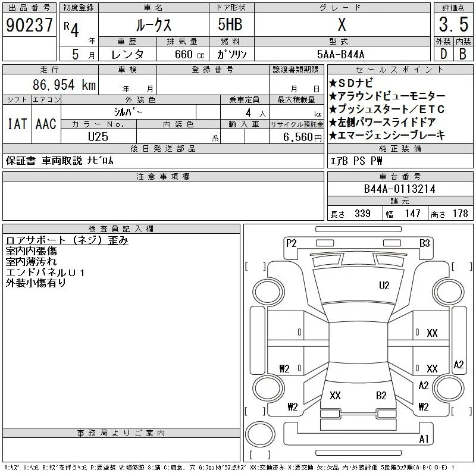The height and width of the screenshot is (476, 476).
Task: Click the color number 'U25'
Action: click(x=98, y=137)
